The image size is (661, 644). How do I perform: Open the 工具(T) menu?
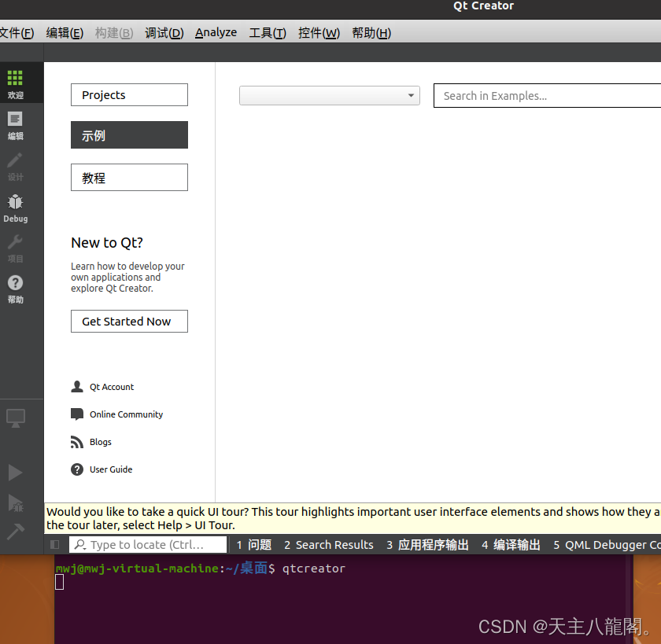268,32
